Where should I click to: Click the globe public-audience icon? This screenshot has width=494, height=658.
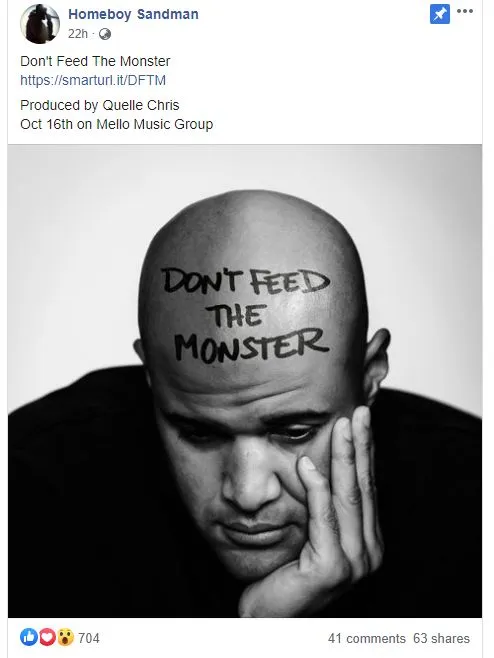105,34
